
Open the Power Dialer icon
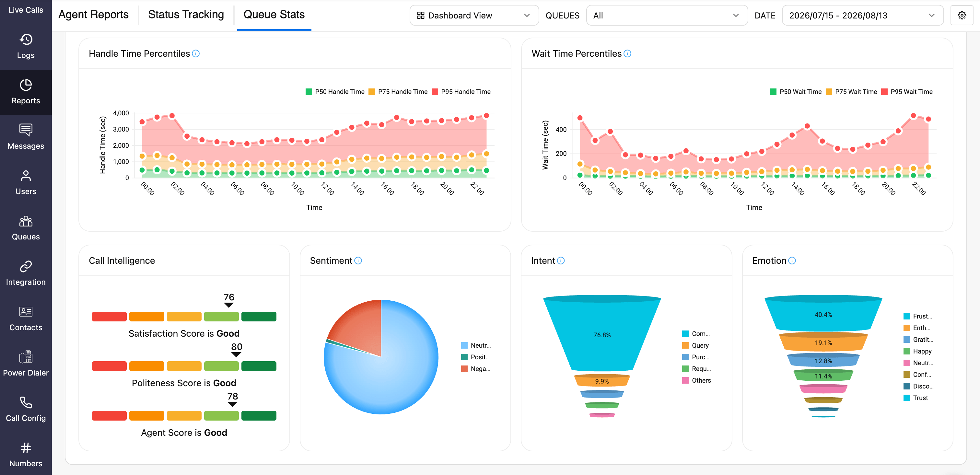[x=26, y=357]
